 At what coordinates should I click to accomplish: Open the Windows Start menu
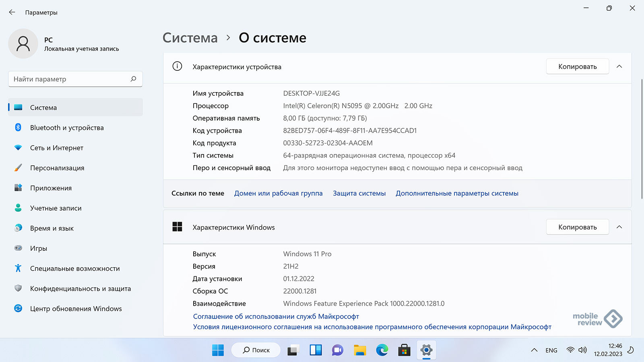click(218, 350)
